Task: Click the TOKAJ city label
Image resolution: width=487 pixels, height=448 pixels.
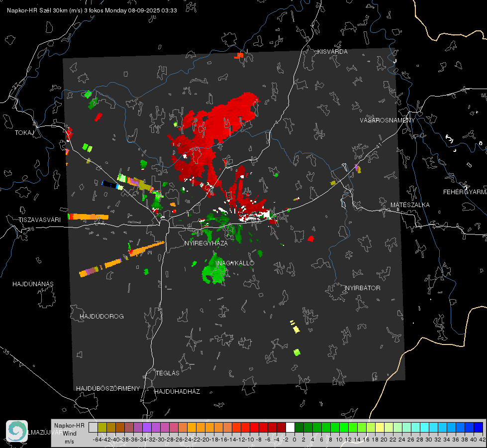Action: (x=24, y=133)
